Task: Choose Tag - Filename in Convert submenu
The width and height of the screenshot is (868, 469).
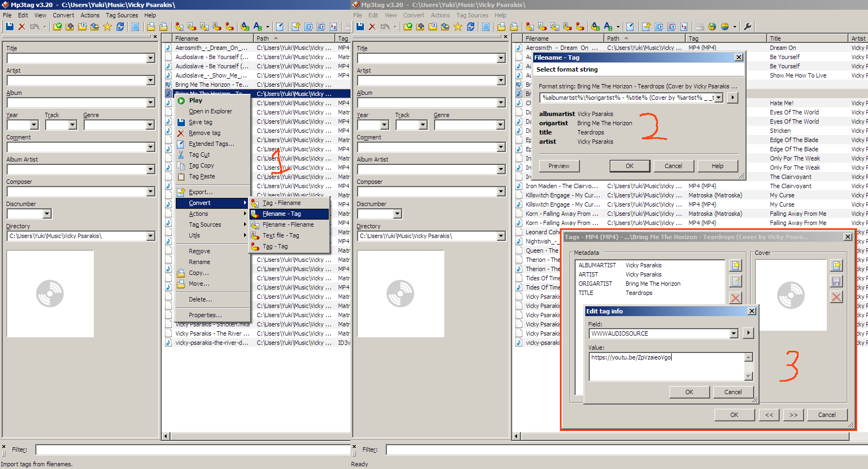Action: click(x=289, y=203)
